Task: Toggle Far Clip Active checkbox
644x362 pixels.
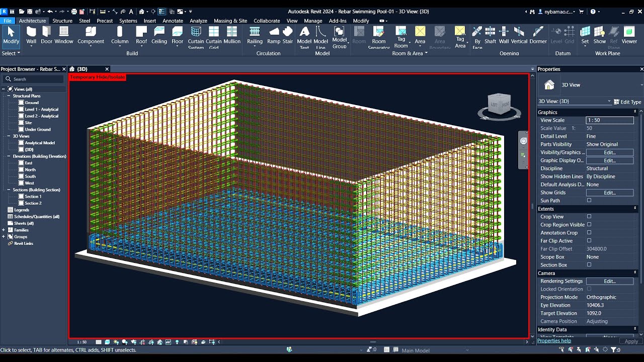Action: pyautogui.click(x=589, y=241)
